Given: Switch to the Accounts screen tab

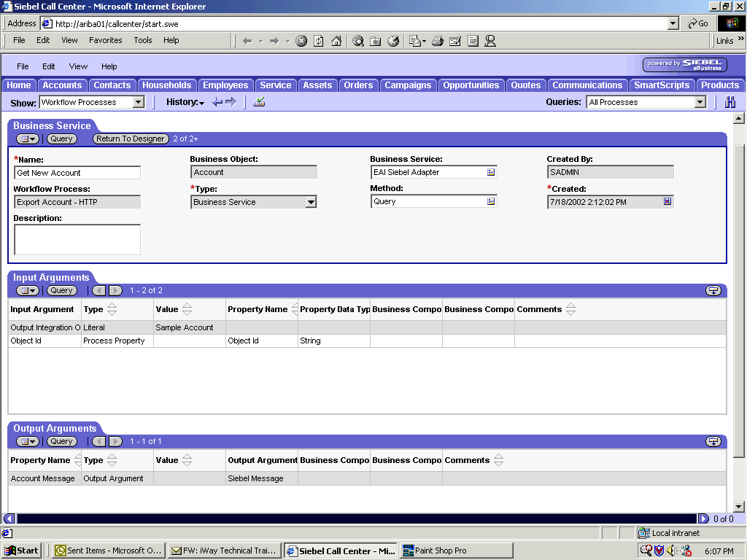Looking at the screenshot, I should [62, 85].
